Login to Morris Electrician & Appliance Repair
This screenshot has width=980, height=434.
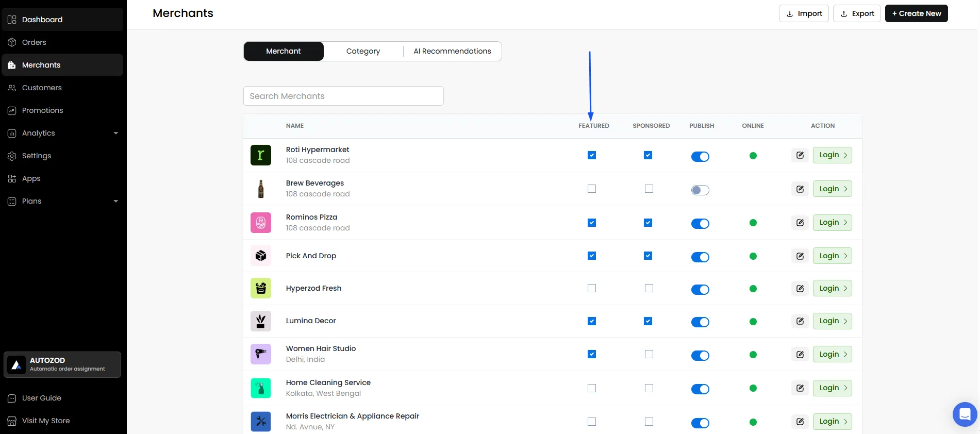[833, 422]
